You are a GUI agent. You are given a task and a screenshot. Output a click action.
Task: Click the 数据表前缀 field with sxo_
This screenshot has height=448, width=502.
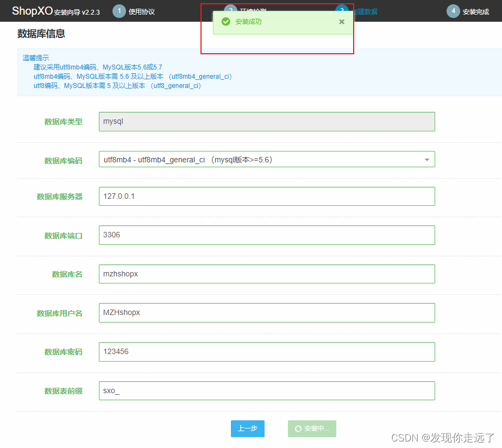pyautogui.click(x=267, y=391)
